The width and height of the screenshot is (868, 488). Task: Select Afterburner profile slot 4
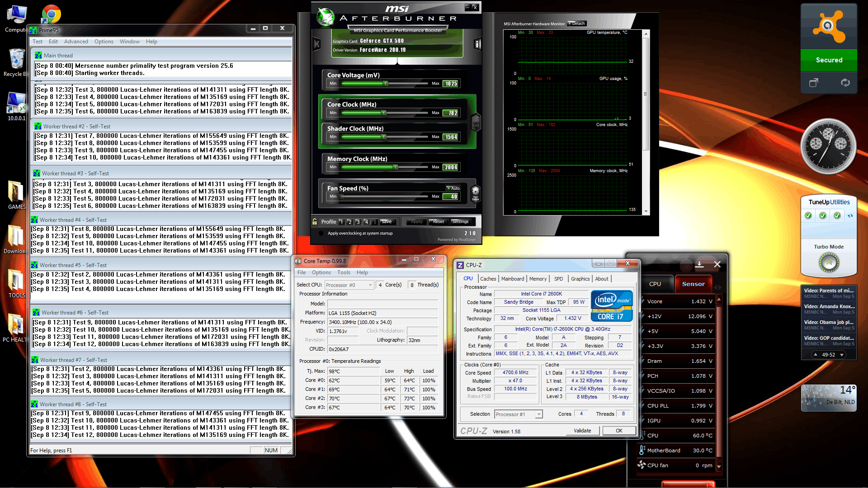(367, 221)
